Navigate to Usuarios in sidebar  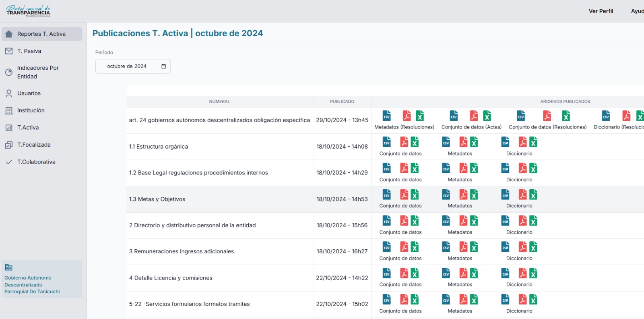pyautogui.click(x=29, y=93)
